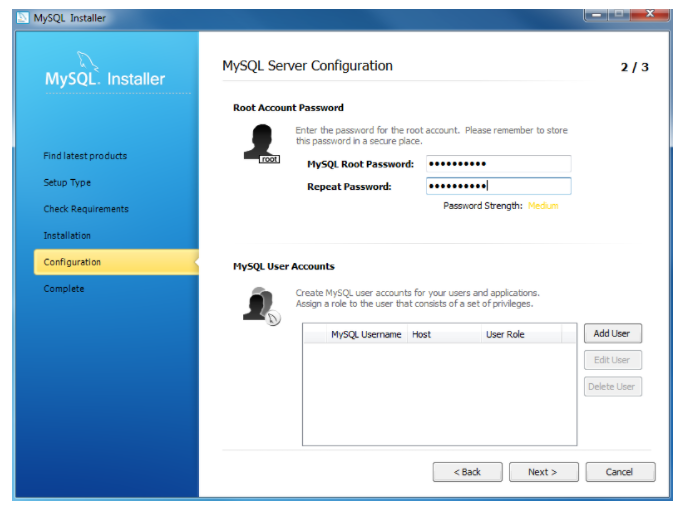Select the Check Requirements step

point(86,209)
